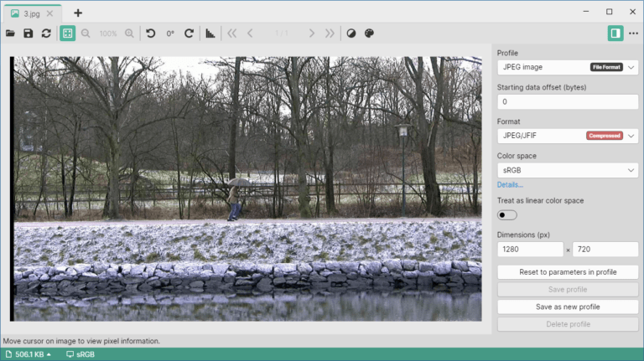Toggle fit-to-window view mode
644x361 pixels.
coord(67,34)
